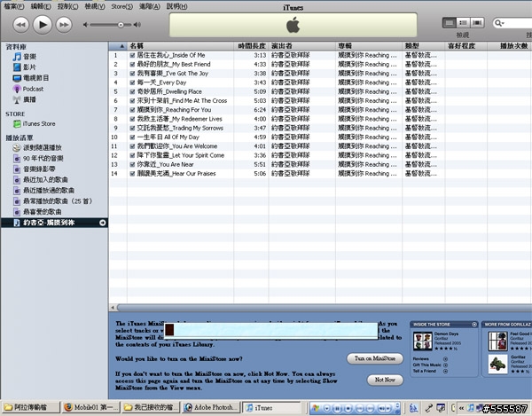Open the Demon Days album cover thumbnail

pyautogui.click(x=422, y=341)
